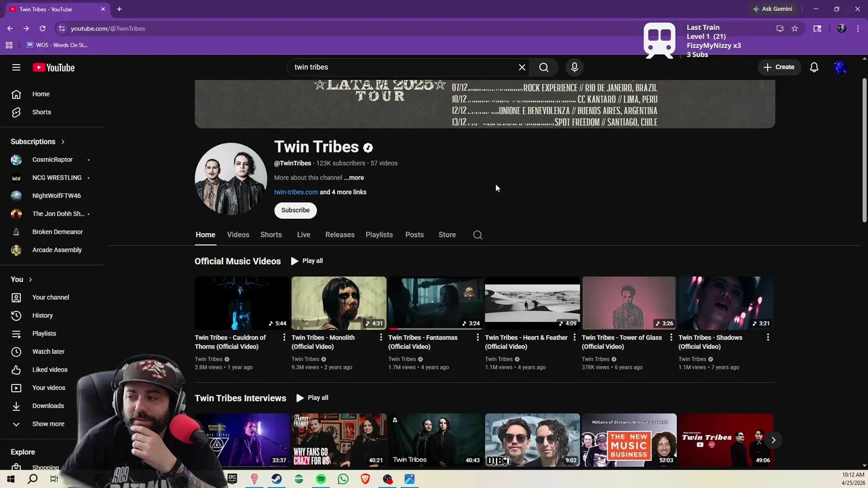Search within the channel magnifier icon
Image resolution: width=868 pixels, height=488 pixels.
click(x=478, y=235)
